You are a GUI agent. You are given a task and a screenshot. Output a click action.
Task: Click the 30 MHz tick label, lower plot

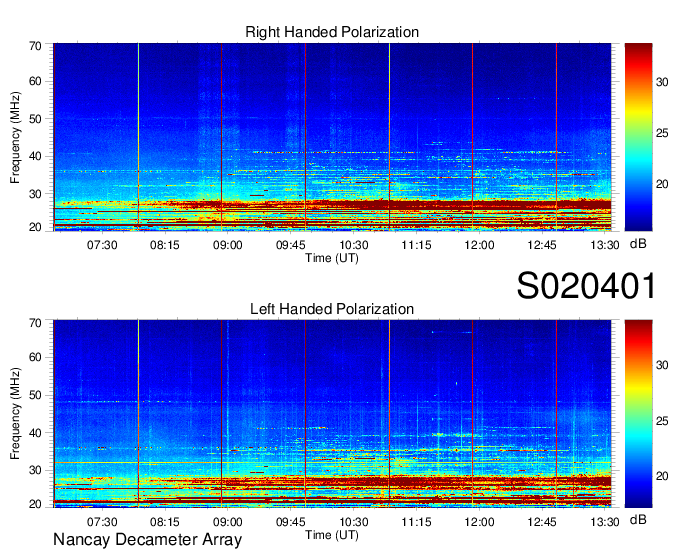coord(35,470)
